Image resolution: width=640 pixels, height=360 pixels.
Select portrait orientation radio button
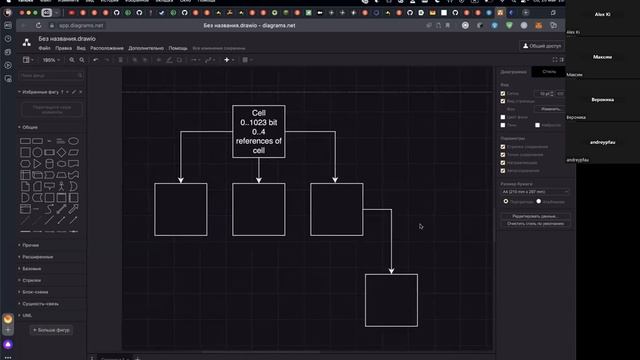click(x=506, y=201)
